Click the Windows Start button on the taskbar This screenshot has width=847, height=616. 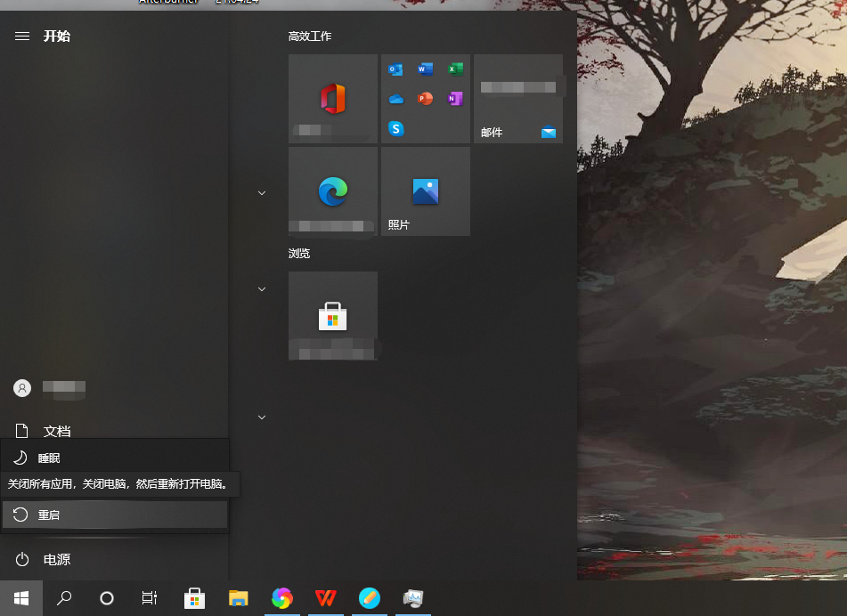tap(21, 598)
